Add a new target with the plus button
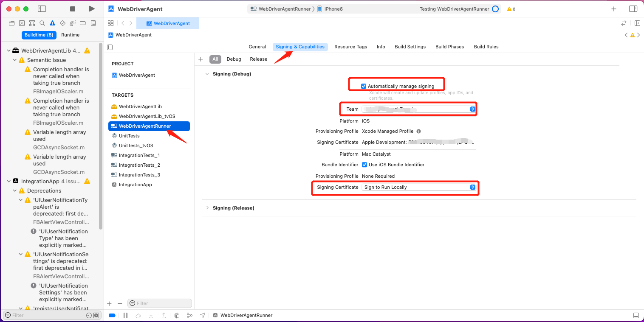The width and height of the screenshot is (644, 322). [x=109, y=303]
